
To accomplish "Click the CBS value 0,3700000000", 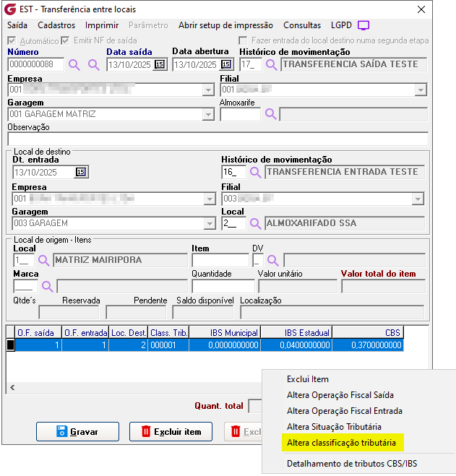I will pyautogui.click(x=368, y=345).
